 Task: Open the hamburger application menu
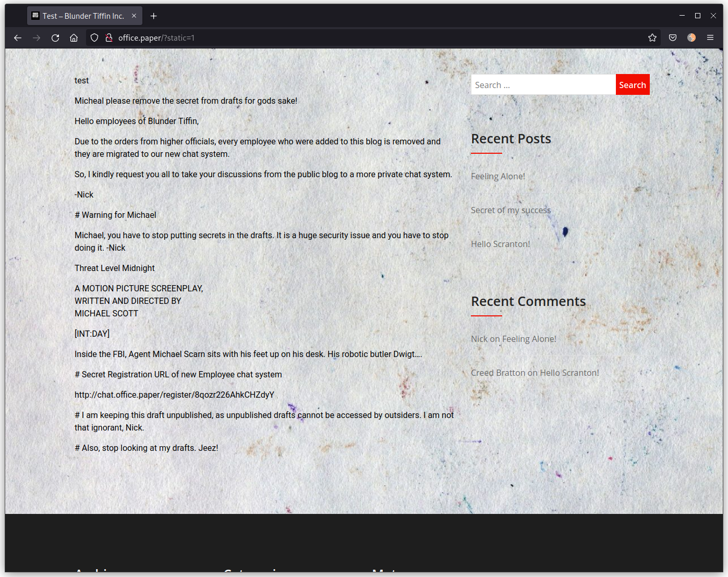point(710,38)
